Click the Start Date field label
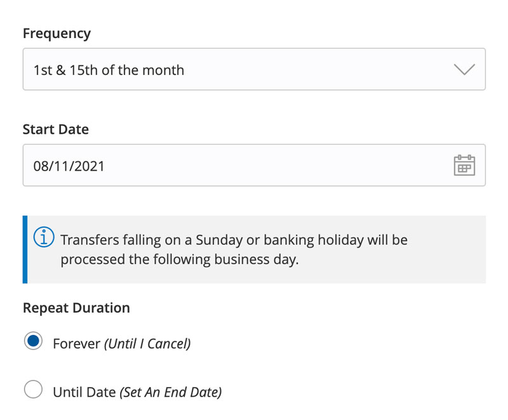This screenshot has width=508, height=420. pos(56,129)
